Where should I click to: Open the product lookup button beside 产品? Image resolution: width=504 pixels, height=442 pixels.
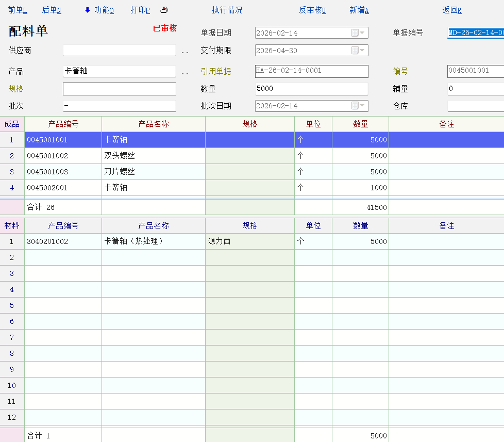click(x=185, y=72)
